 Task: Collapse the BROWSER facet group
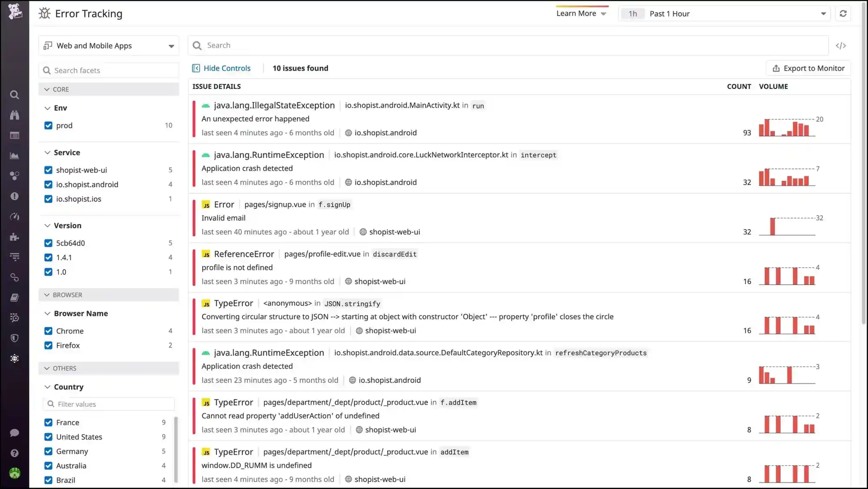pyautogui.click(x=108, y=295)
